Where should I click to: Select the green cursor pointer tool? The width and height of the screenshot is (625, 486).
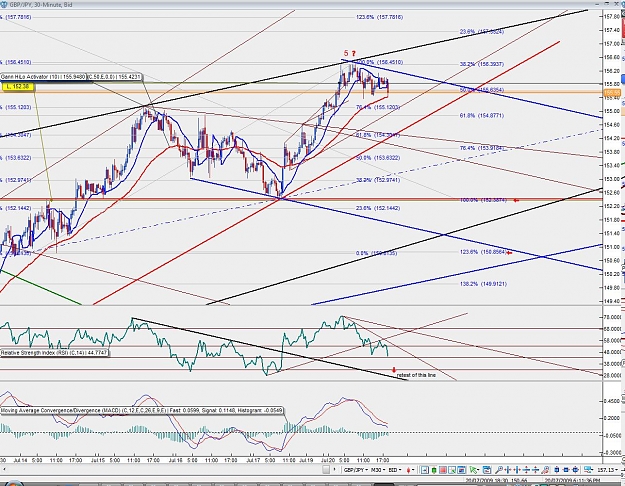[x=474, y=470]
